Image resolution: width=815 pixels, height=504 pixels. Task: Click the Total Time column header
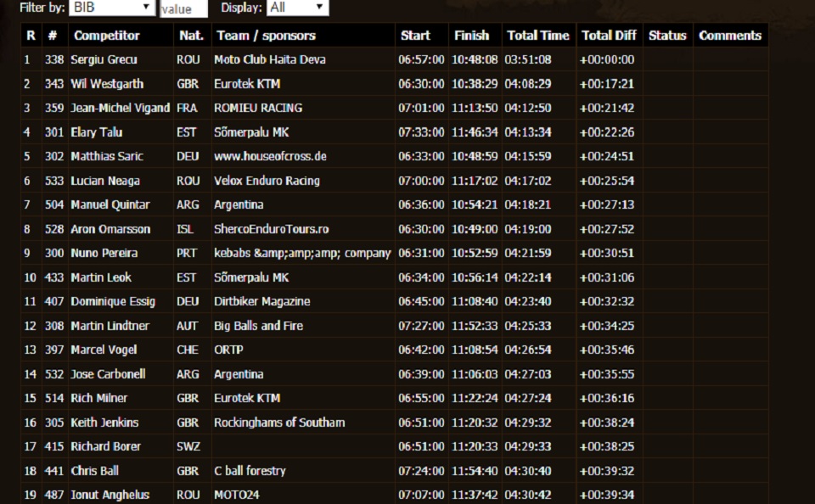537,36
